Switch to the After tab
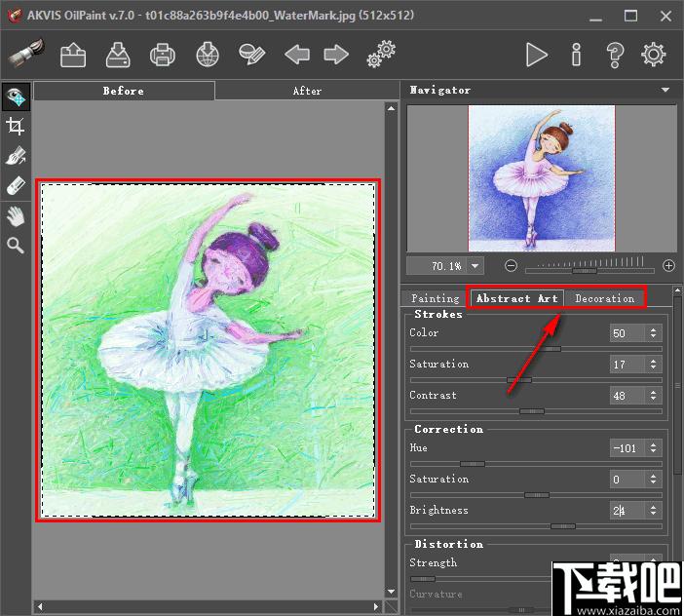The height and width of the screenshot is (616, 684). 307,91
